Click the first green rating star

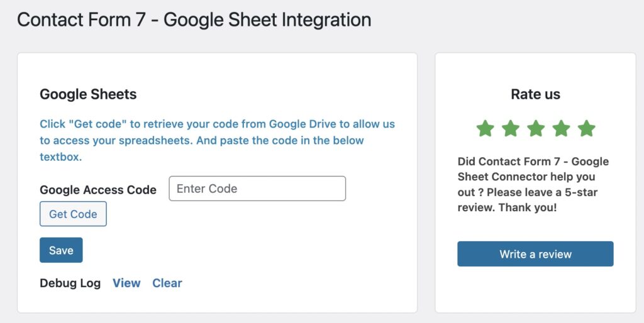[485, 129]
